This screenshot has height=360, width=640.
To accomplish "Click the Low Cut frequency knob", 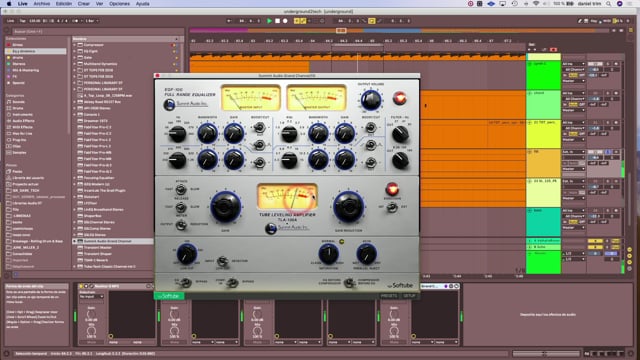I will click(187, 254).
